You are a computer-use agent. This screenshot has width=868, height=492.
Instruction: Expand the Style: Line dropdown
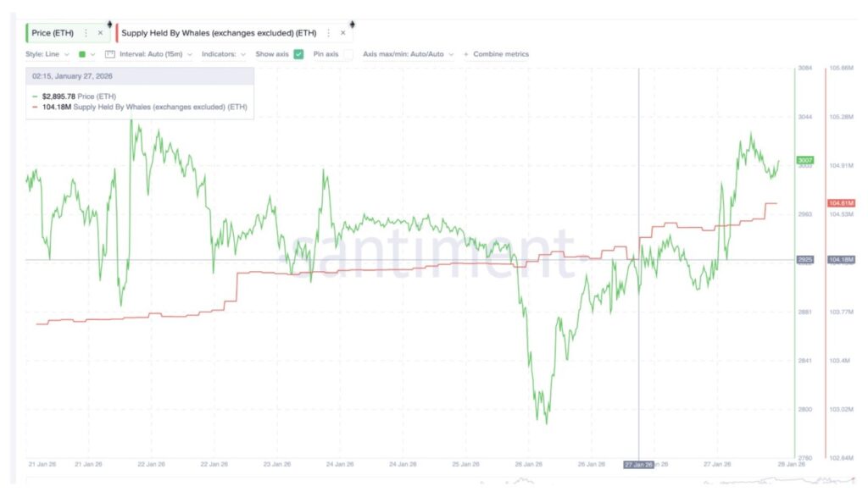(48, 54)
